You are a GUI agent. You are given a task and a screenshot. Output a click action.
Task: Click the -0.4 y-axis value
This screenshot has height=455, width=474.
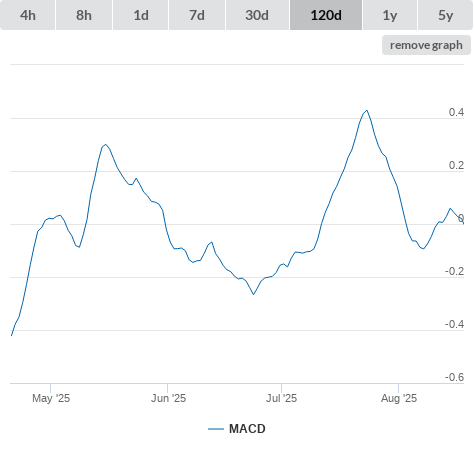point(455,324)
